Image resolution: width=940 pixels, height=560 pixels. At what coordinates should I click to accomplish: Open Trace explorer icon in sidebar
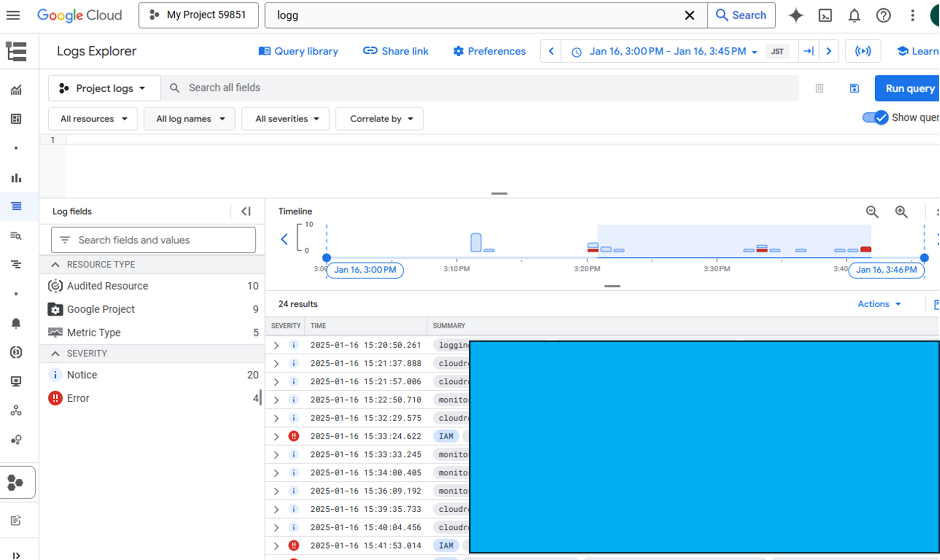pyautogui.click(x=16, y=264)
